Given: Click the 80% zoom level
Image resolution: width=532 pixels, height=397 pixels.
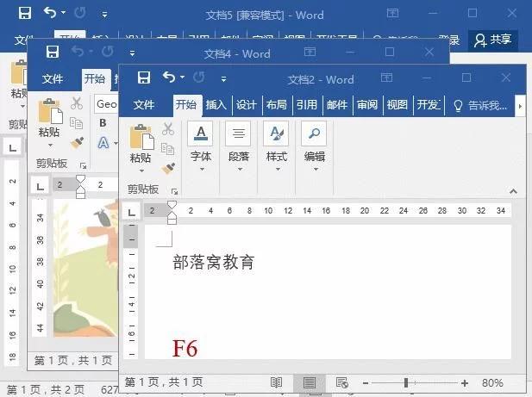Looking at the screenshot, I should [492, 382].
